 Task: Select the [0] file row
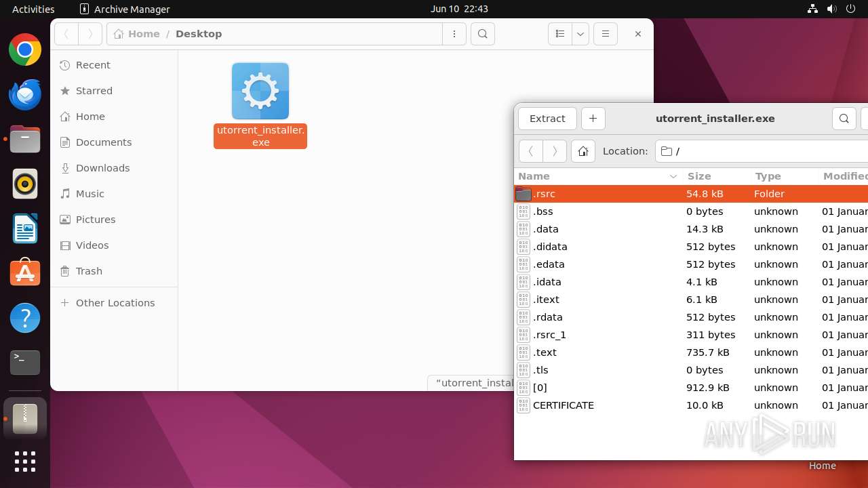click(x=691, y=388)
